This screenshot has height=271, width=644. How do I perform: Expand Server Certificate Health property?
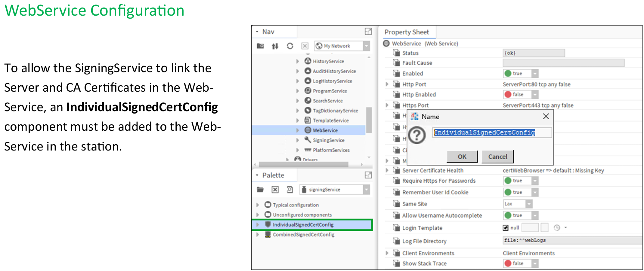[387, 170]
